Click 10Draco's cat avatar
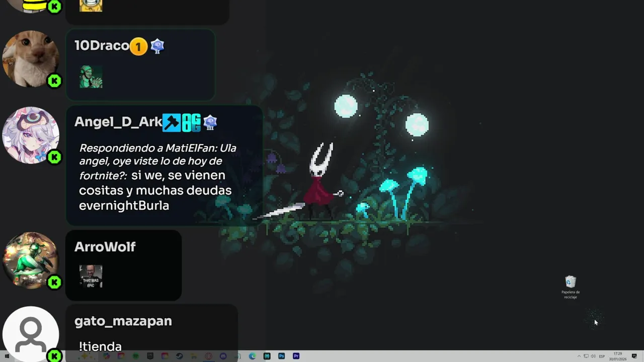The image size is (644, 362). click(x=31, y=59)
